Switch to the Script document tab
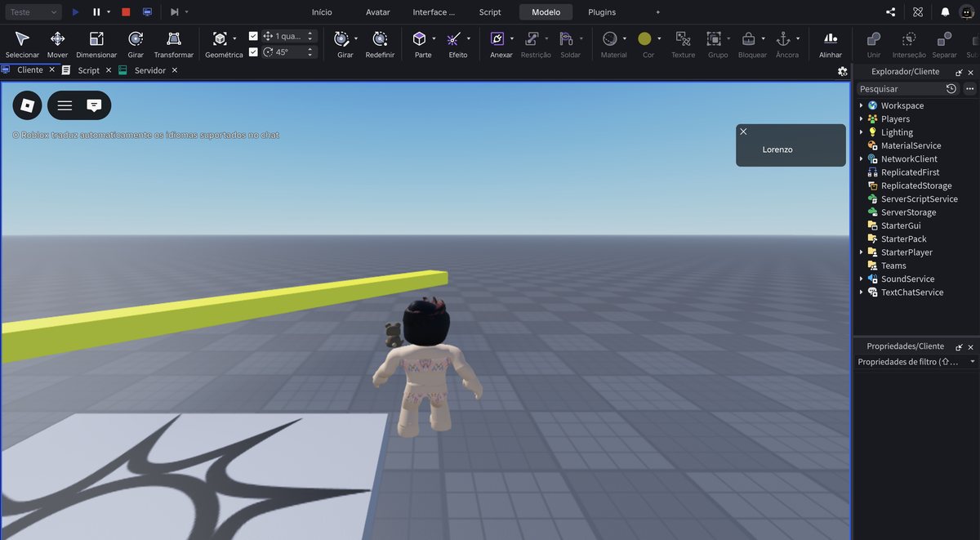The width and height of the screenshot is (980, 540). tap(88, 70)
